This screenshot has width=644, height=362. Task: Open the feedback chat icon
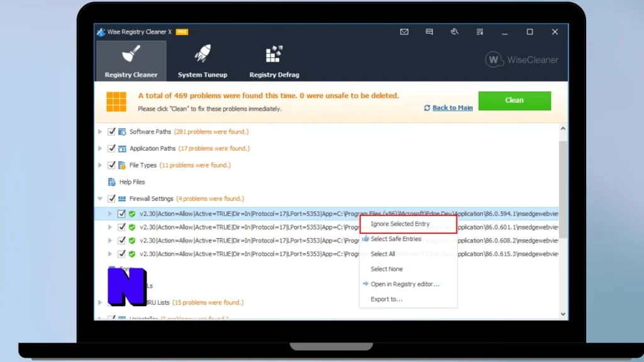tap(429, 31)
